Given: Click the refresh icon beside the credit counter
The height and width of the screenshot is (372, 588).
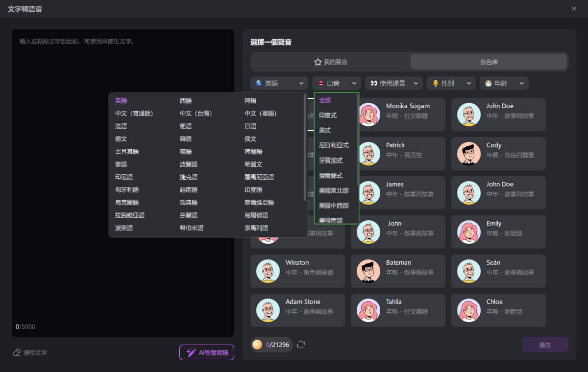Looking at the screenshot, I should click(300, 345).
